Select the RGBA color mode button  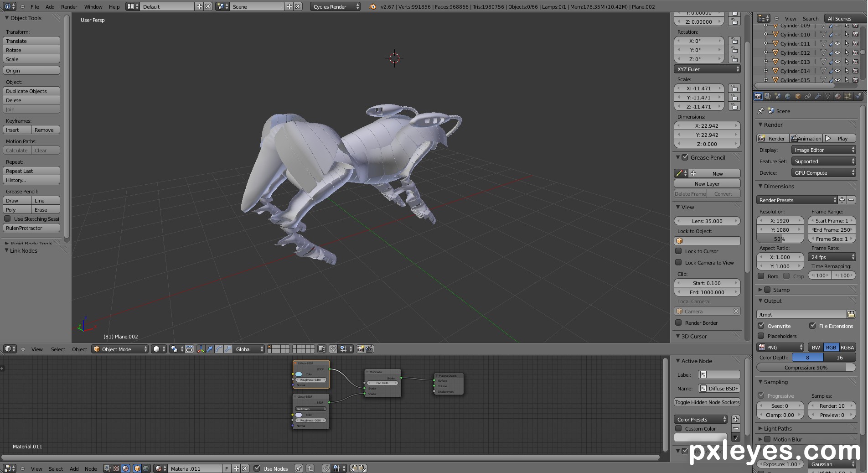click(x=847, y=347)
